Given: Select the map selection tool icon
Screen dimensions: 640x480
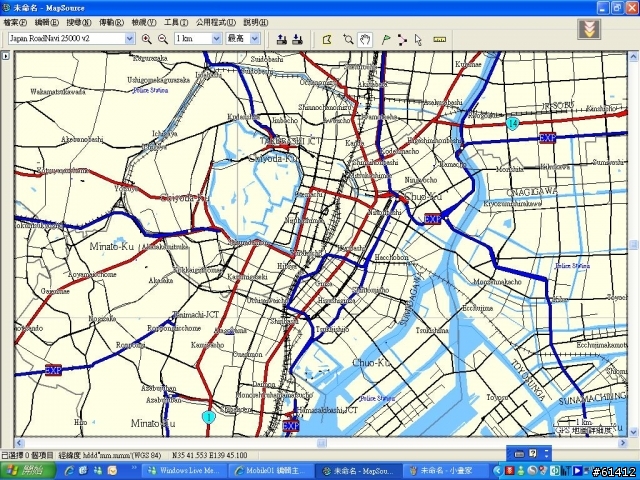Looking at the screenshot, I should coord(327,40).
